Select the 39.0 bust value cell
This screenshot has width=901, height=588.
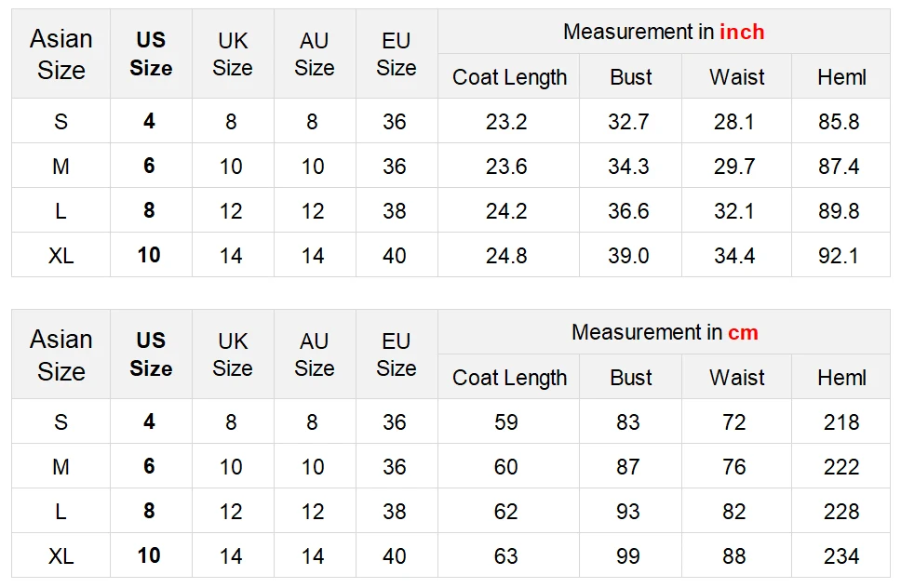pyautogui.click(x=628, y=256)
